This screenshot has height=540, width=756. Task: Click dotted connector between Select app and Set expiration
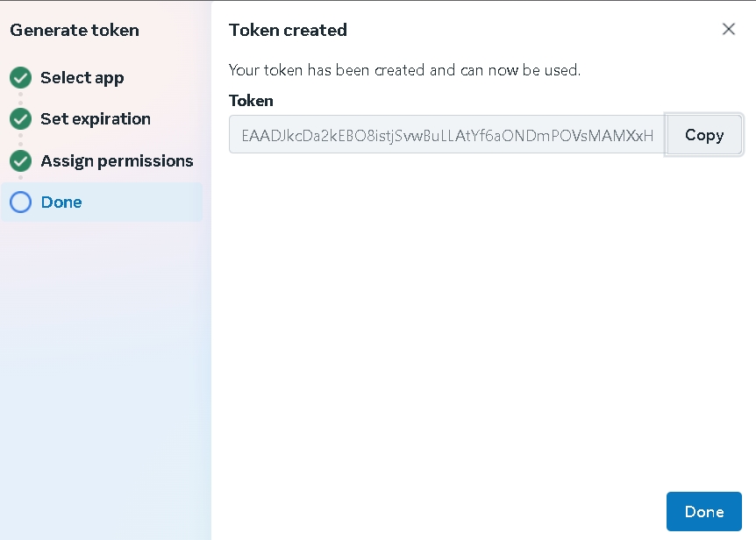(x=20, y=98)
